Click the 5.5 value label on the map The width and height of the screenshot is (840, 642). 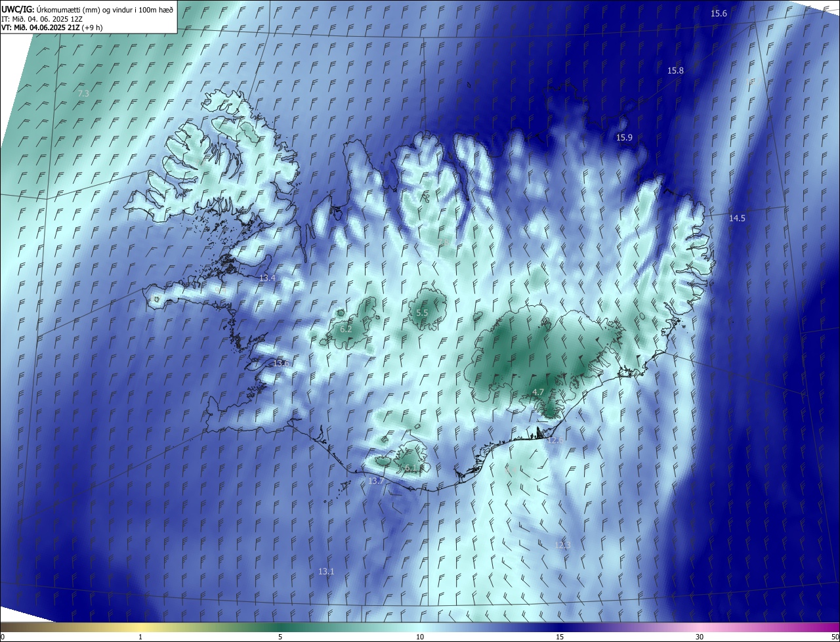[x=422, y=313]
